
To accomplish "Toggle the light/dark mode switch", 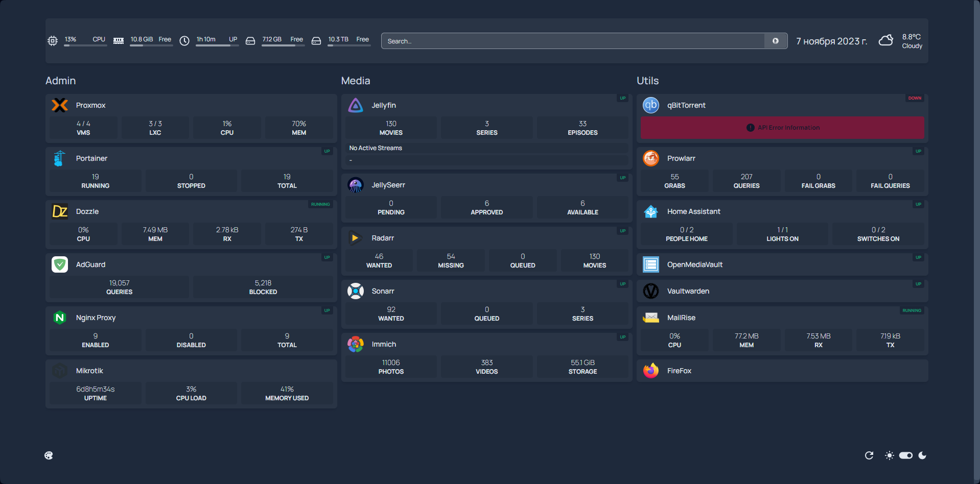I will coord(906,455).
